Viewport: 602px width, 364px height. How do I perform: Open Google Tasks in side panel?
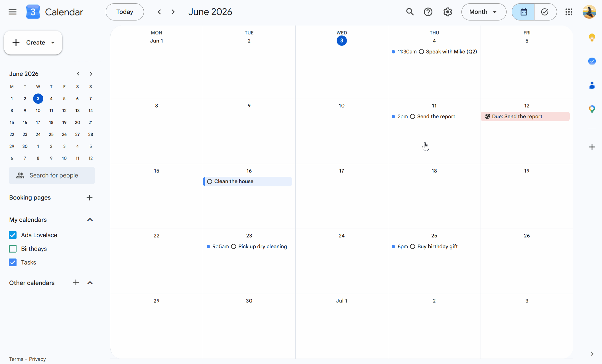coord(592,61)
